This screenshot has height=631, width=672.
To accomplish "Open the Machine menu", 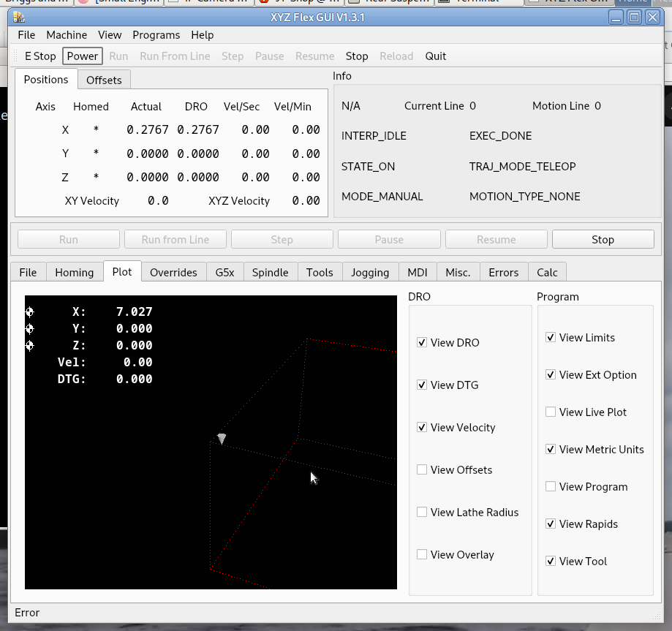I will pos(67,35).
